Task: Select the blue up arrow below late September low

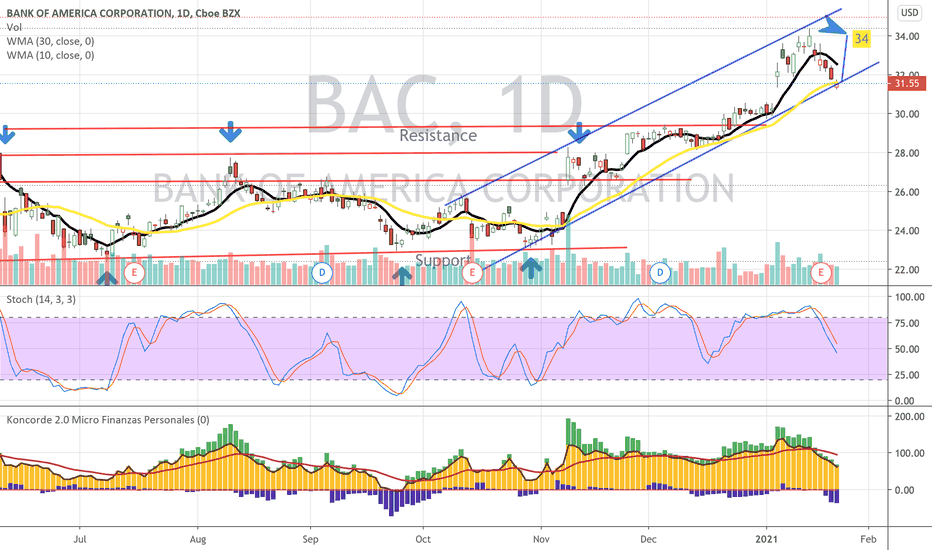Action: [402, 276]
